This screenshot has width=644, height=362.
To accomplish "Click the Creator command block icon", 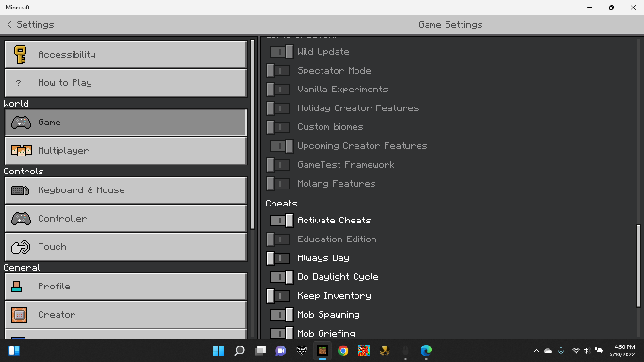I will pyautogui.click(x=19, y=315).
